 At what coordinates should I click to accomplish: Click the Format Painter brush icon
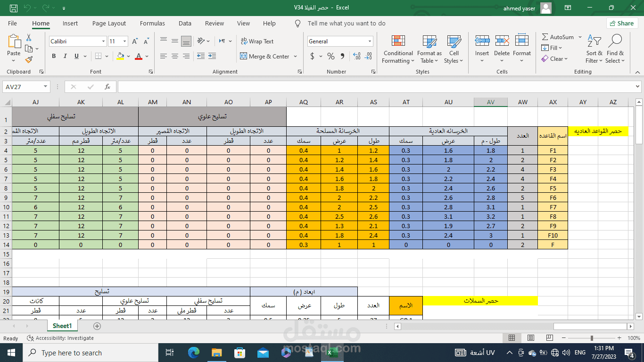point(29,60)
